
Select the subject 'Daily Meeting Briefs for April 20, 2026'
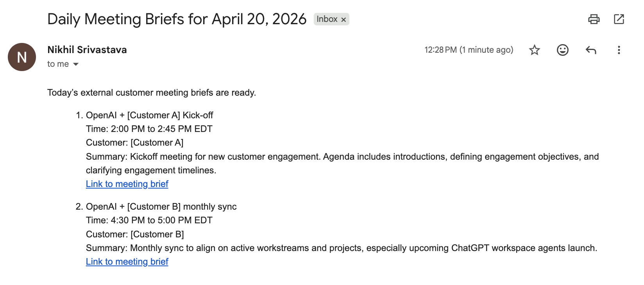pyautogui.click(x=176, y=19)
